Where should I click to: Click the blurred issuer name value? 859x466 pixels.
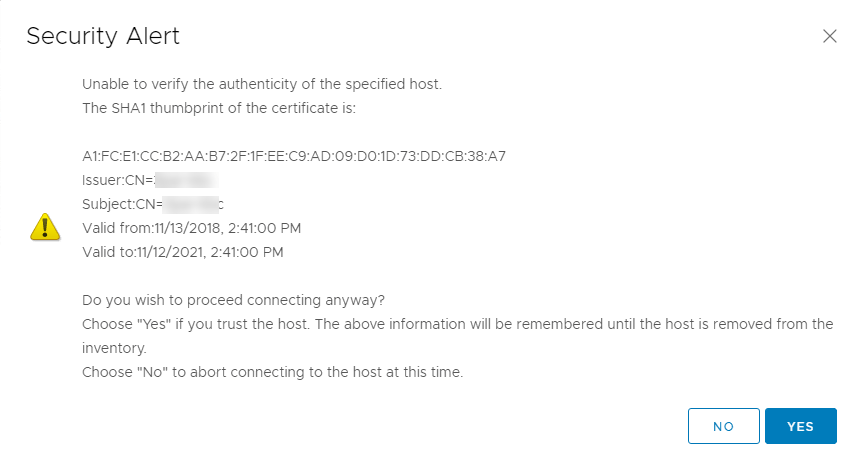point(186,180)
